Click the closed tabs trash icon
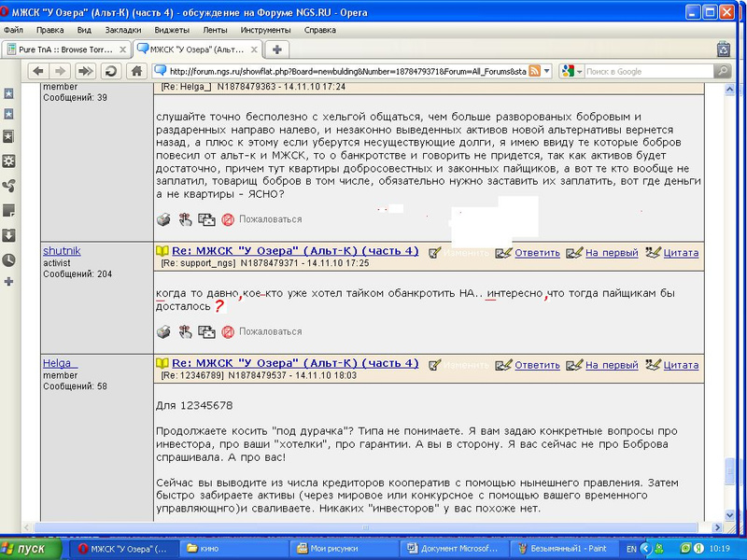This screenshot has height=560, width=747. tap(723, 49)
